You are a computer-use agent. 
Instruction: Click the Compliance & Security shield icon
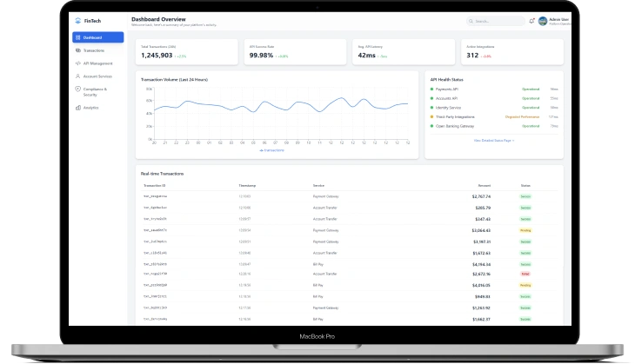click(x=77, y=90)
